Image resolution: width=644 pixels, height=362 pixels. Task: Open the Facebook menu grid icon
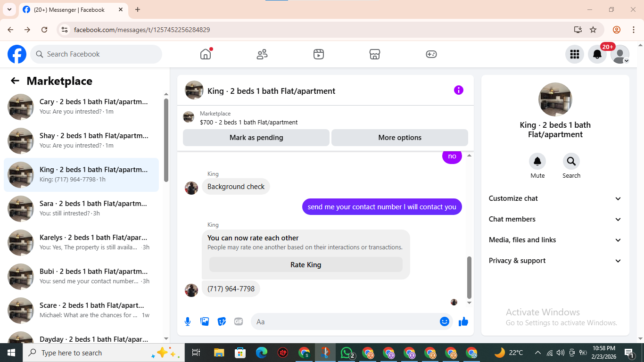pos(574,54)
